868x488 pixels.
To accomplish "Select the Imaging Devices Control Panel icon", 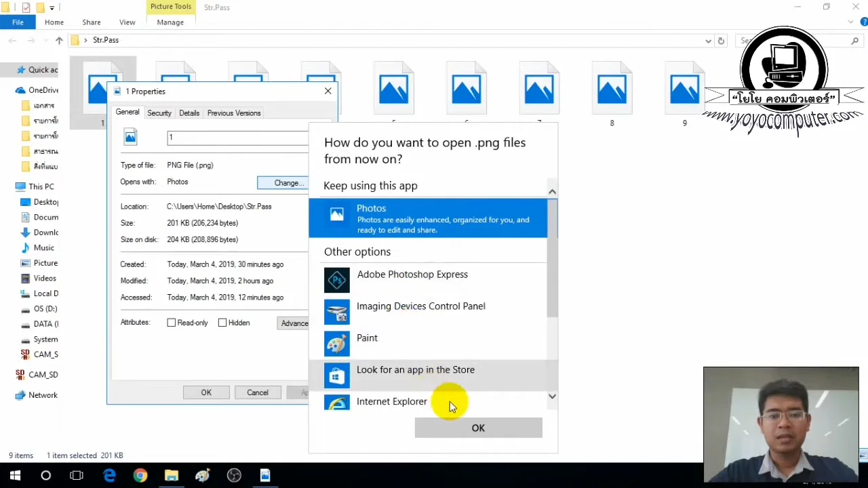I will 337,312.
